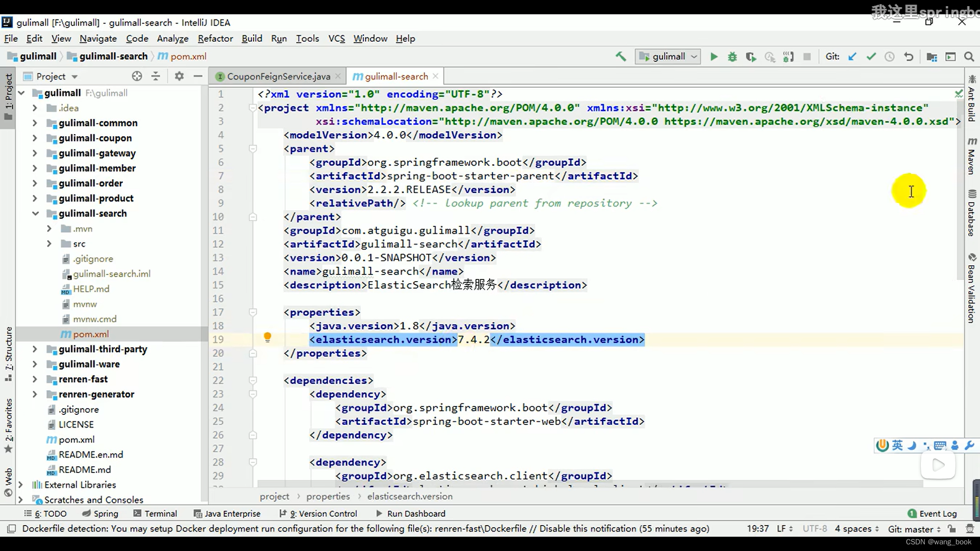The image size is (980, 551).
Task: Open the Refactor menu
Action: pyautogui.click(x=215, y=38)
